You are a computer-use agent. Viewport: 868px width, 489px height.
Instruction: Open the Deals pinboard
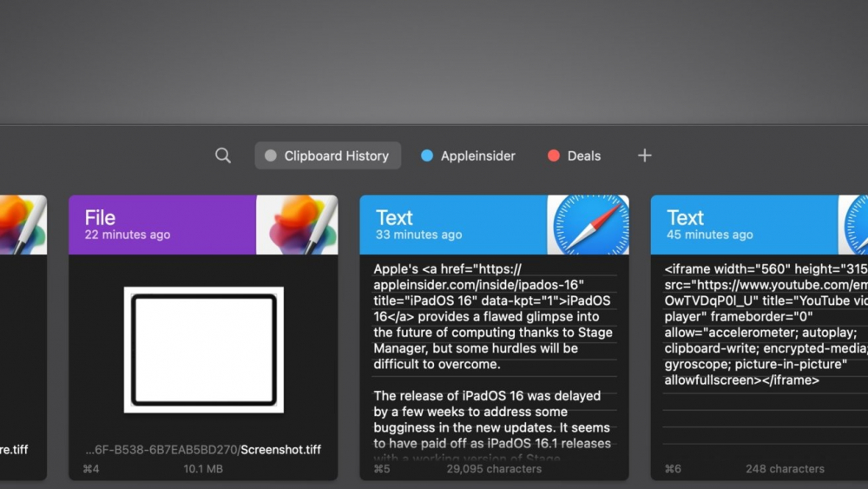pos(574,155)
